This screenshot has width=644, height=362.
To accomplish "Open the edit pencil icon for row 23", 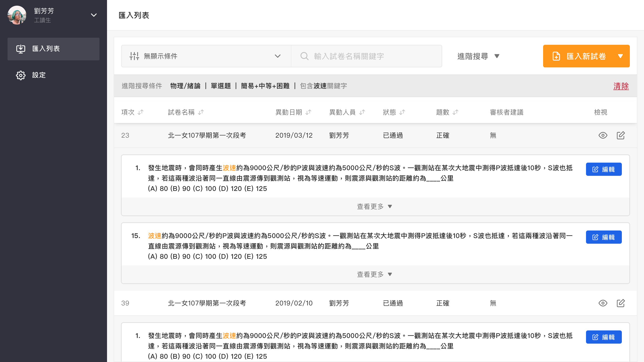I will (x=620, y=135).
